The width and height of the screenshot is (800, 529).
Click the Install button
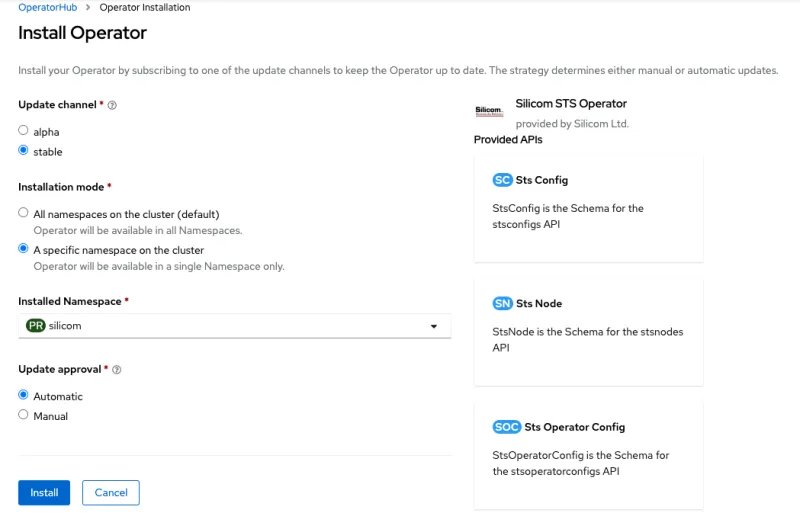coord(44,492)
